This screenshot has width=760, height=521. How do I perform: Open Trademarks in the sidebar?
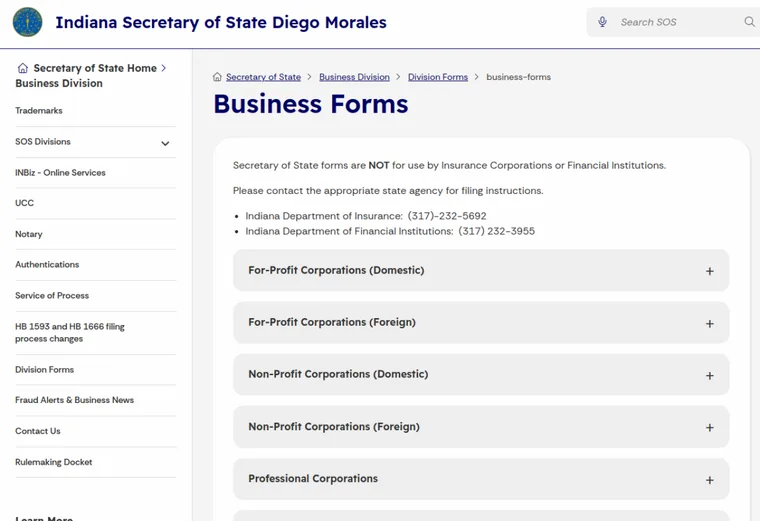[39, 111]
